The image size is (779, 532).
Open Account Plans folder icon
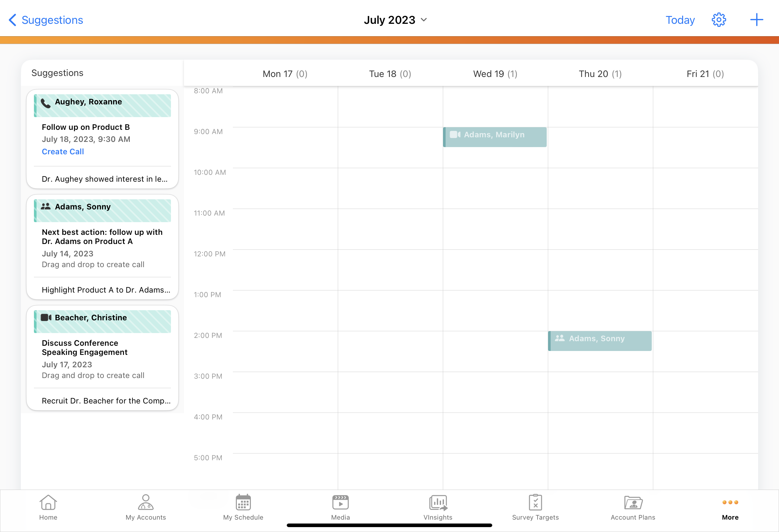(x=633, y=503)
